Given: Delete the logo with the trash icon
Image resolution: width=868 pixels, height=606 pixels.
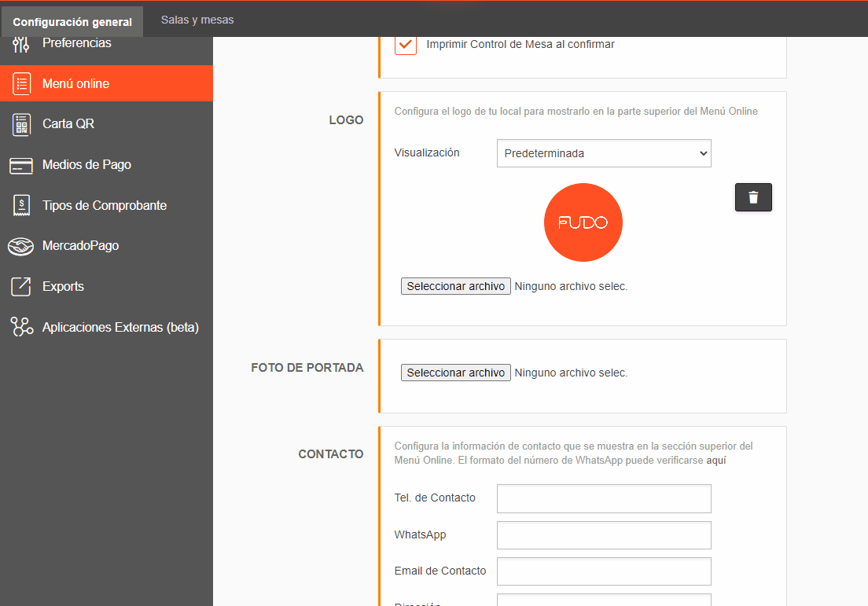Looking at the screenshot, I should coord(753,197).
